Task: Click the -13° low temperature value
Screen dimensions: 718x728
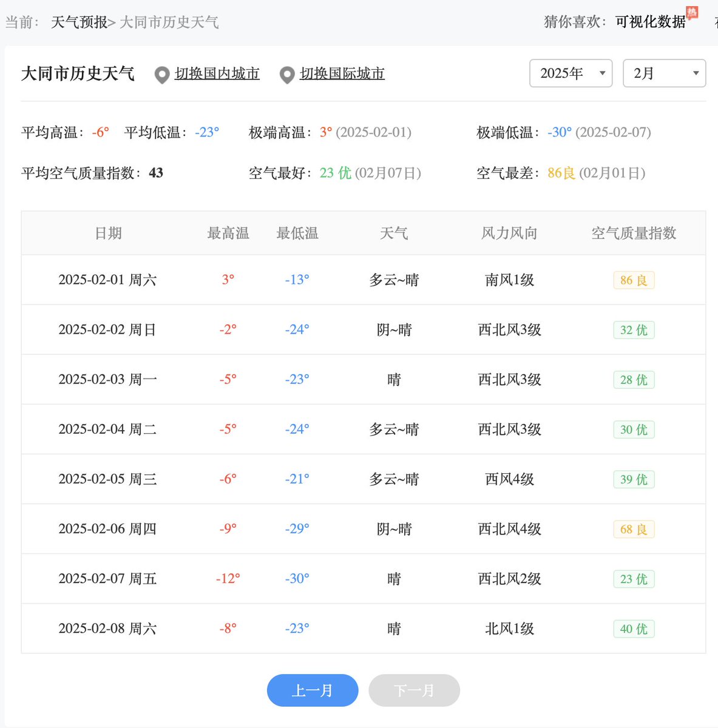Action: pyautogui.click(x=297, y=280)
